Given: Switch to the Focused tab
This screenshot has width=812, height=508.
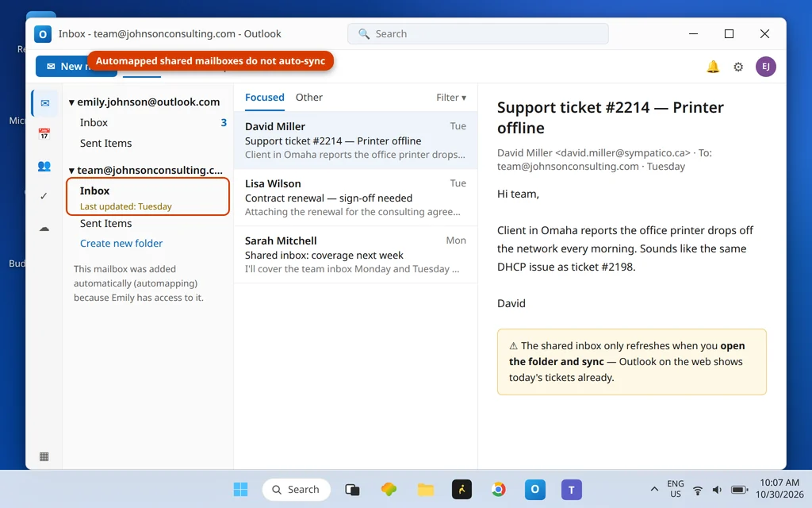Looking at the screenshot, I should 265,98.
